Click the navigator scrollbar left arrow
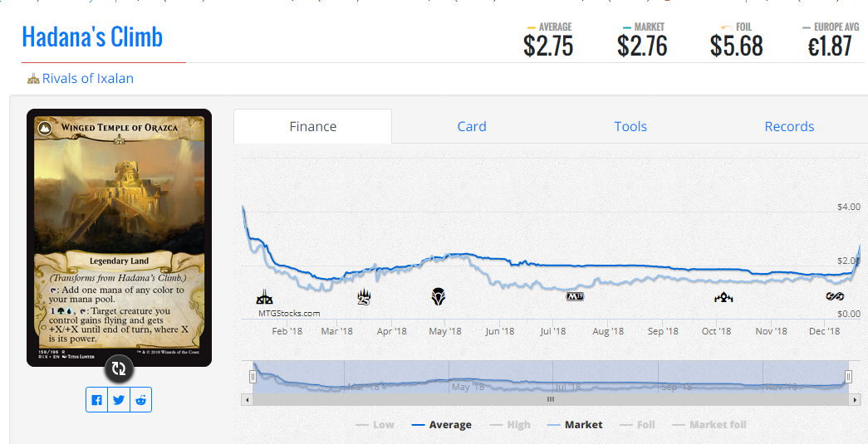This screenshot has height=444, width=868. [x=248, y=398]
